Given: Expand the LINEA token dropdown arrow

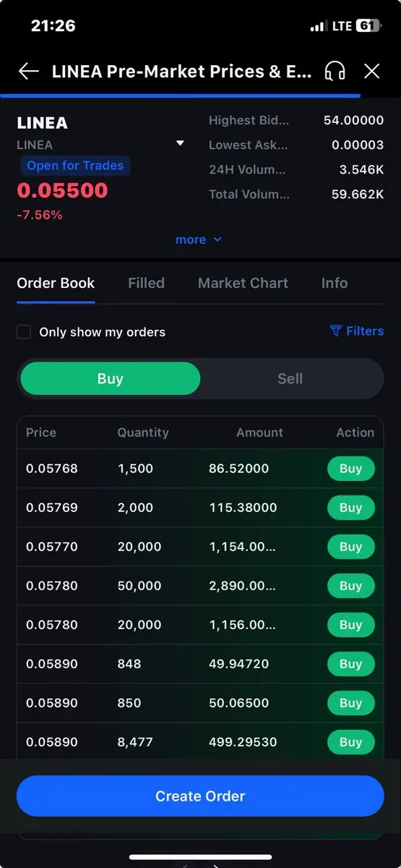Looking at the screenshot, I should pyautogui.click(x=180, y=143).
